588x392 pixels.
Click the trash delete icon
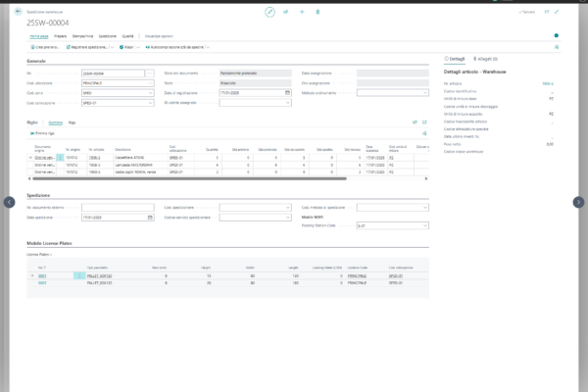pos(319,12)
